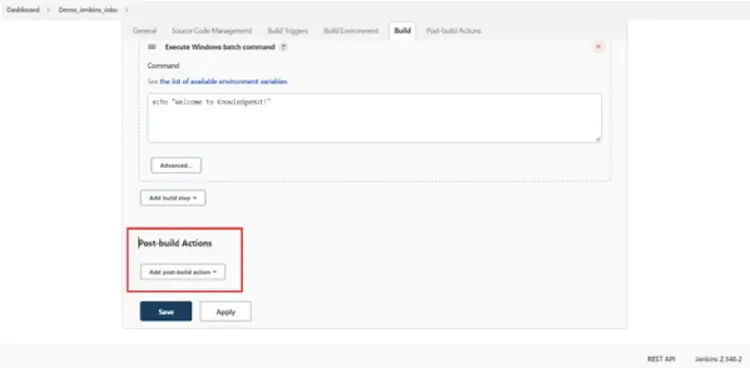Image resolution: width=750 pixels, height=368 pixels.
Task: Go to the Post-build Actions tab
Action: (x=453, y=31)
